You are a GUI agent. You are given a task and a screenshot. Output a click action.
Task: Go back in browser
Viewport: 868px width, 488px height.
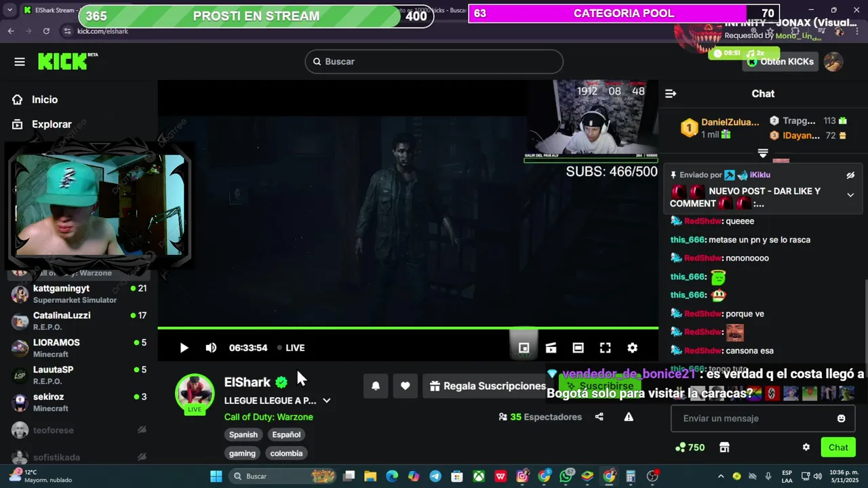click(x=11, y=31)
